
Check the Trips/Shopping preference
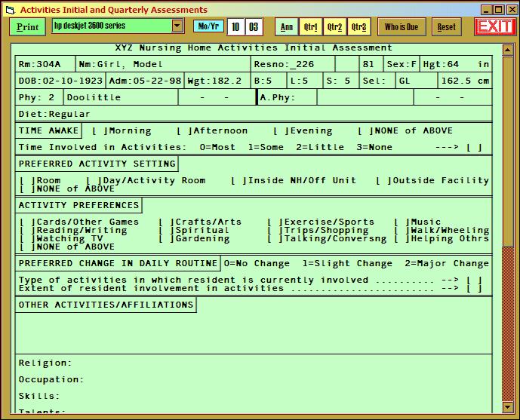click(275, 230)
